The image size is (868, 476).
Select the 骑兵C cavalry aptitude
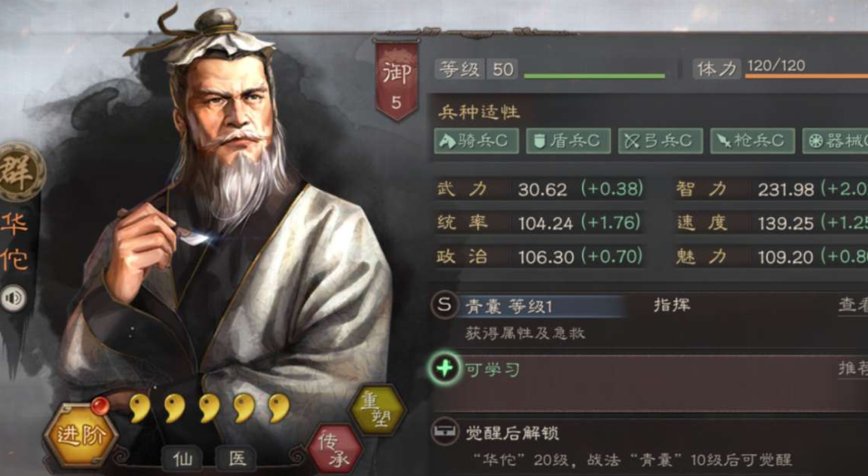tap(477, 141)
